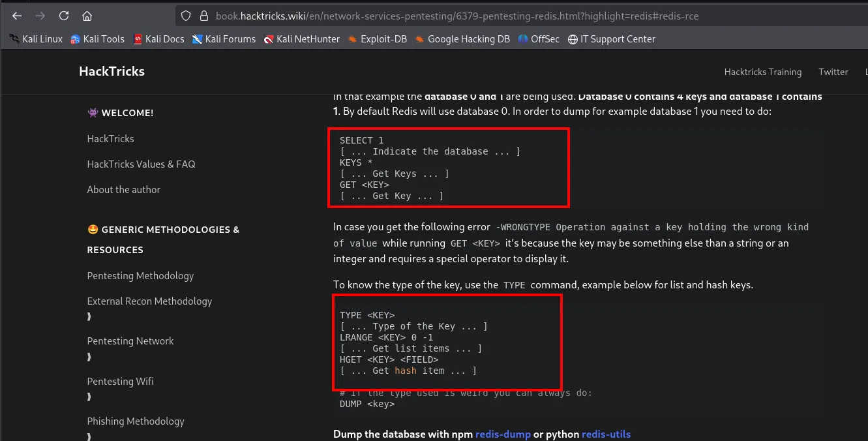
Task: Expand the External Recon Methodology chevron
Action: click(x=89, y=317)
